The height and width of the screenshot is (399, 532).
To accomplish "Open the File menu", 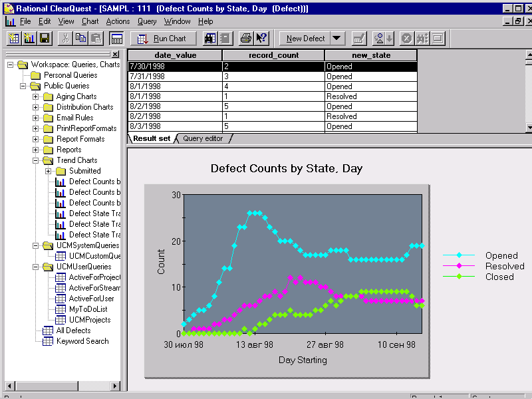I will [25, 21].
